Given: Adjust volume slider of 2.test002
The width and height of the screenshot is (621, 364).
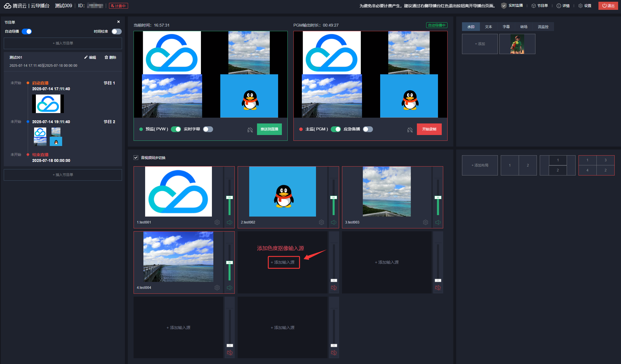Looking at the screenshot, I should coord(334,197).
